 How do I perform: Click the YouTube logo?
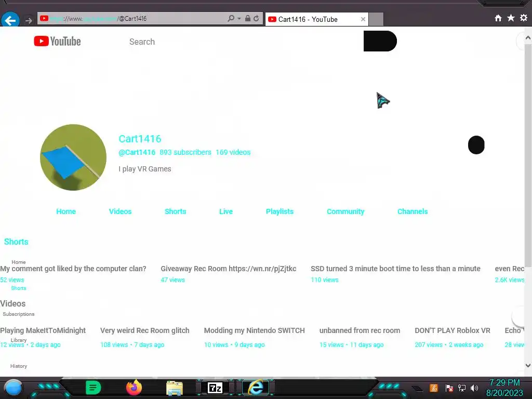tap(57, 42)
